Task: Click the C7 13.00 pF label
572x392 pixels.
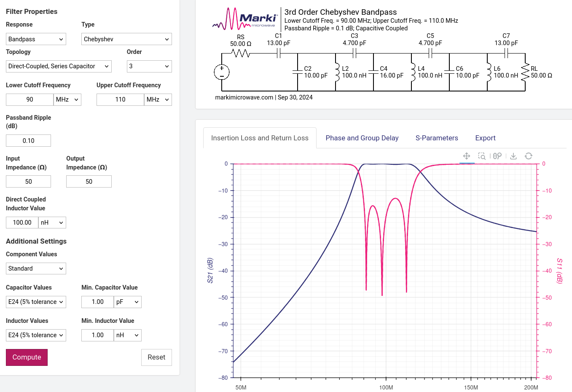Action: tap(506, 40)
